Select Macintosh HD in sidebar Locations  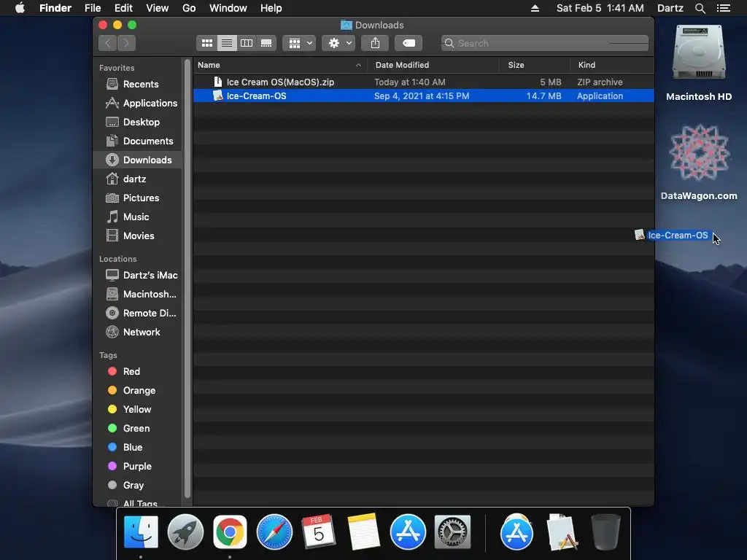(138, 295)
